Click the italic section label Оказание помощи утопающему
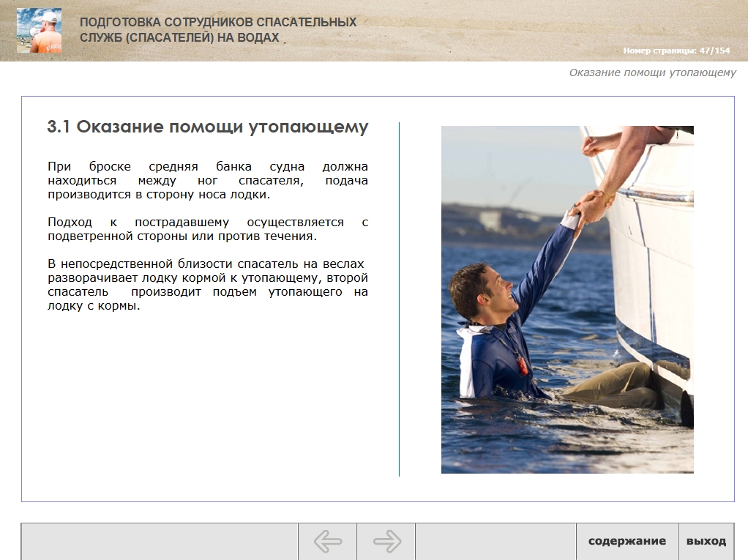Image resolution: width=748 pixels, height=560 pixels. (x=652, y=72)
